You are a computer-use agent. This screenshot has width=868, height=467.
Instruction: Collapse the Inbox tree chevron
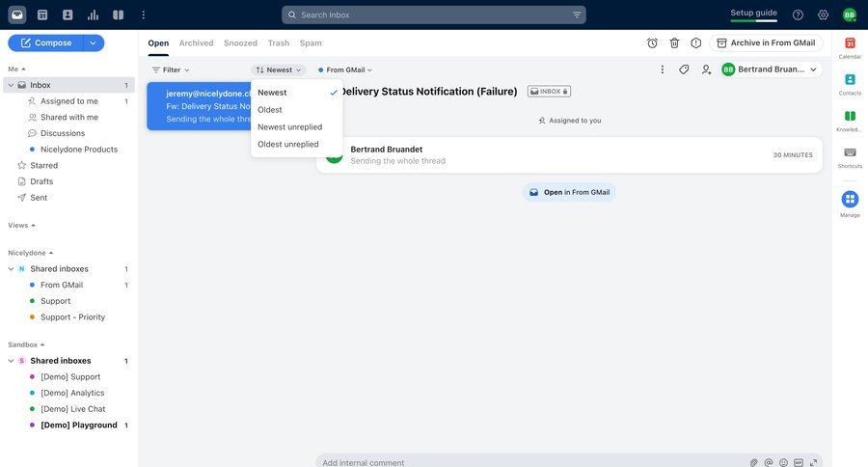(x=11, y=85)
